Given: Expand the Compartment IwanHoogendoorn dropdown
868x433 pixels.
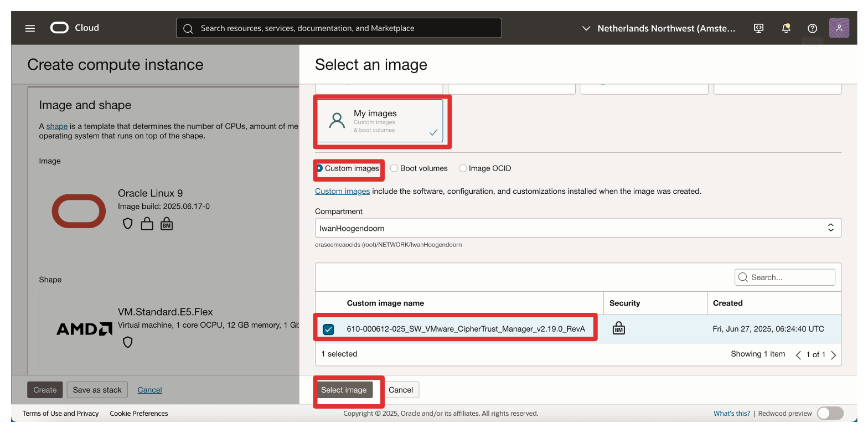Looking at the screenshot, I should [x=577, y=228].
